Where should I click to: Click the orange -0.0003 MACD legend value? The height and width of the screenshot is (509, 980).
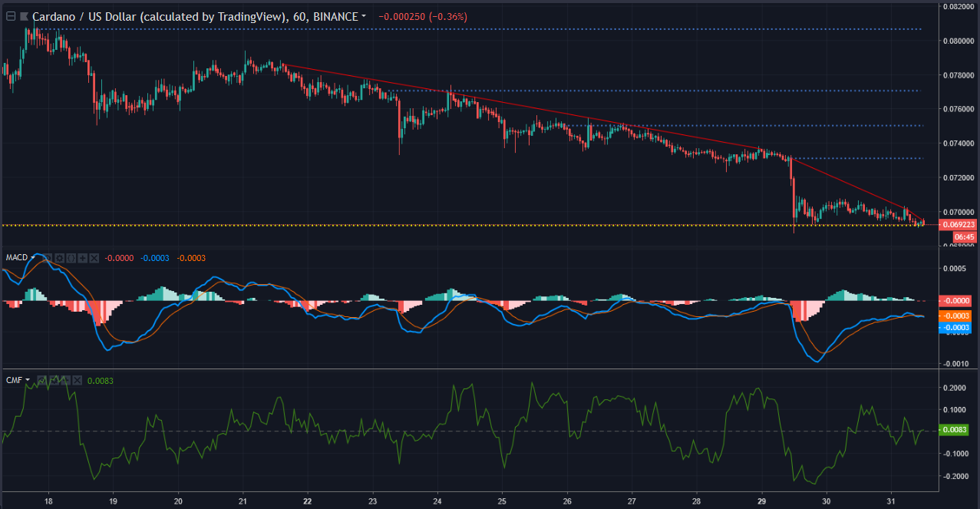pos(191,258)
